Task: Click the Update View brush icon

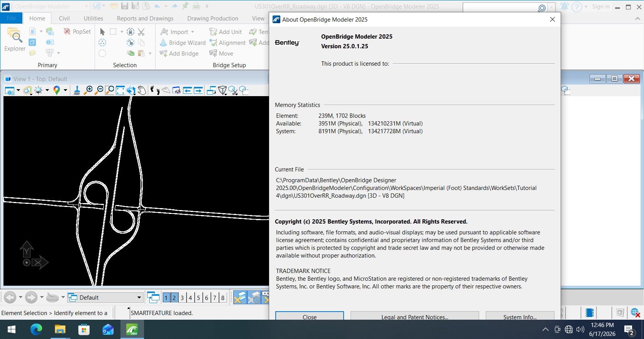Action: click(x=77, y=90)
